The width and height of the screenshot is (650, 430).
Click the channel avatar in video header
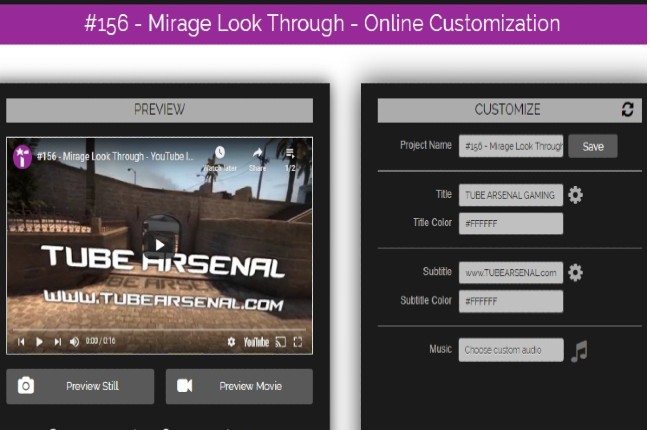[x=22, y=156]
